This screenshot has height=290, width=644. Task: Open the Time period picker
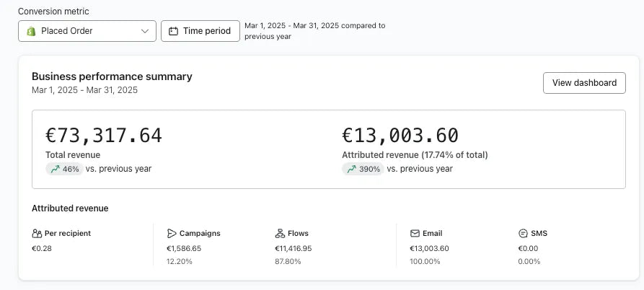click(x=200, y=31)
